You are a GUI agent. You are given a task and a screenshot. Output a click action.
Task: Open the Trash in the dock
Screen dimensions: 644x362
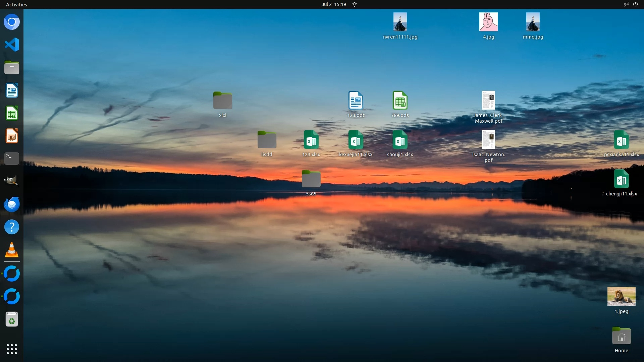[12, 319]
